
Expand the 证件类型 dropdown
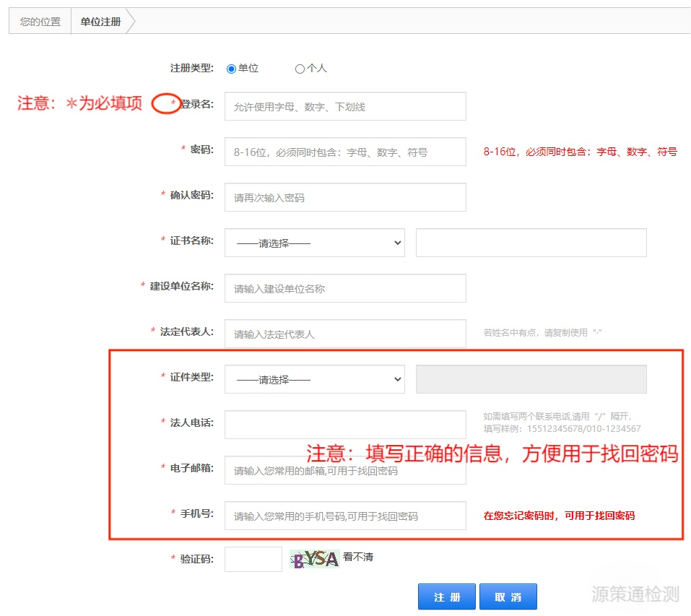coord(314,379)
